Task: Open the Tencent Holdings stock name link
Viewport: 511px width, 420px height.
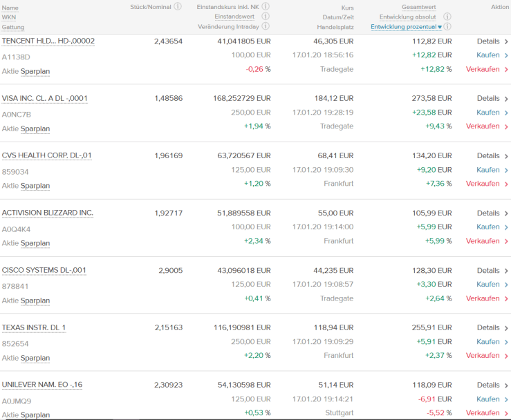Action: 48,41
